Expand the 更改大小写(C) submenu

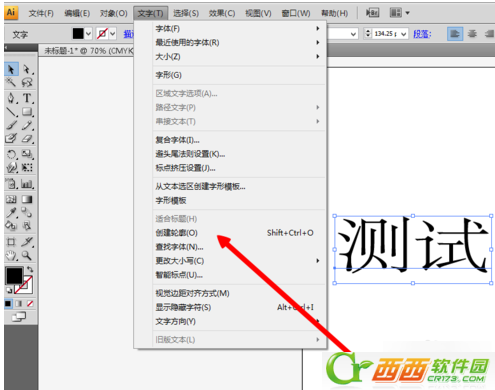318,261
